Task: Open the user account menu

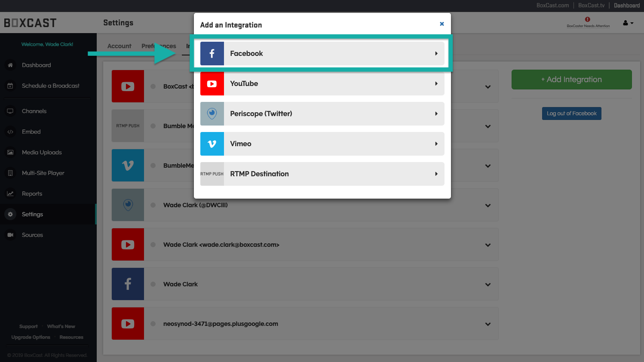Action: tap(628, 23)
